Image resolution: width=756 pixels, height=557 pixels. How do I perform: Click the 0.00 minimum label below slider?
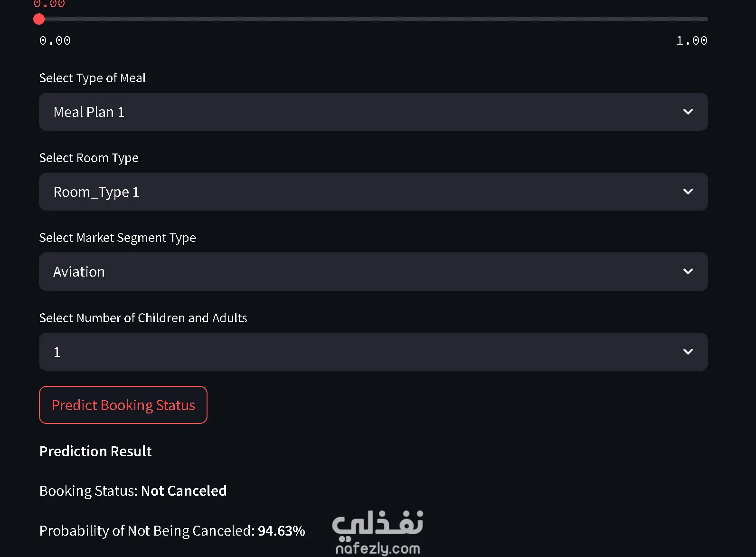pyautogui.click(x=55, y=41)
